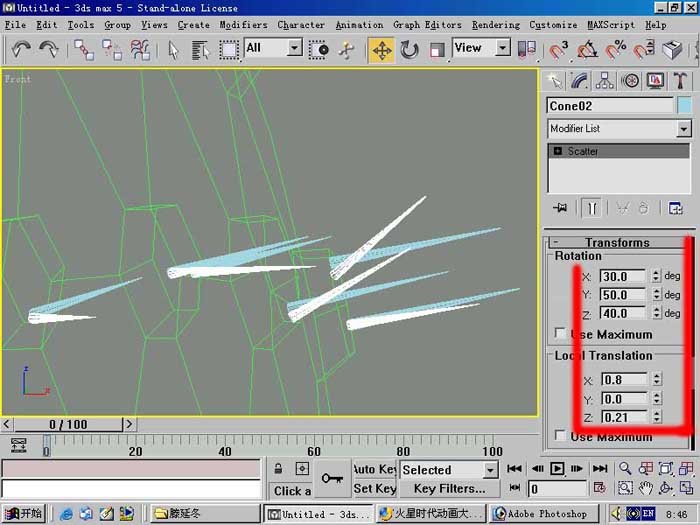Viewport: 700px width, 525px height.
Task: Click the Zoom magnifier viewport tool
Action: (x=625, y=469)
